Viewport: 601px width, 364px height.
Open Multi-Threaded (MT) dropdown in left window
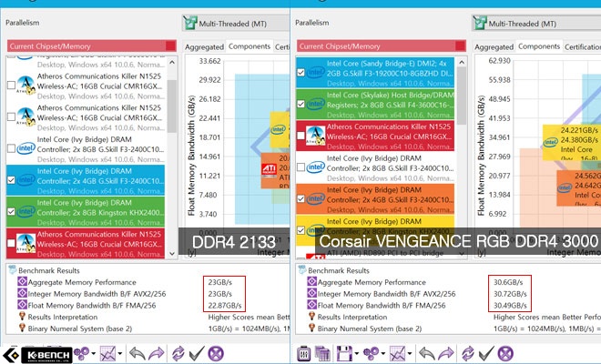236,23
